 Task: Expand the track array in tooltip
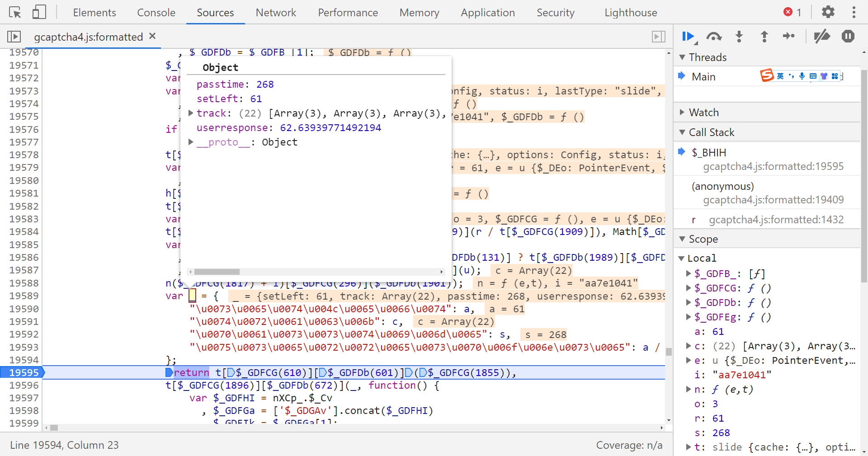click(x=191, y=113)
